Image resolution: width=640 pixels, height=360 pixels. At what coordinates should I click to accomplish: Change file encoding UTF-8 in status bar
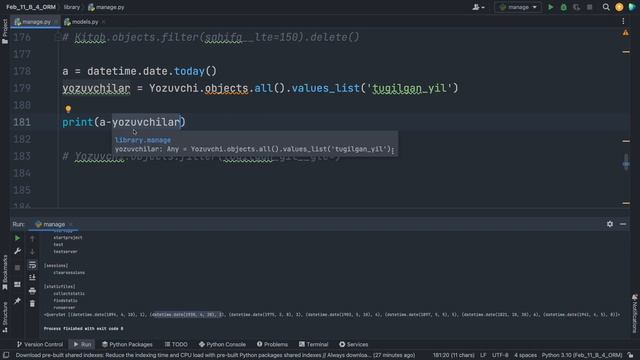[500, 355]
